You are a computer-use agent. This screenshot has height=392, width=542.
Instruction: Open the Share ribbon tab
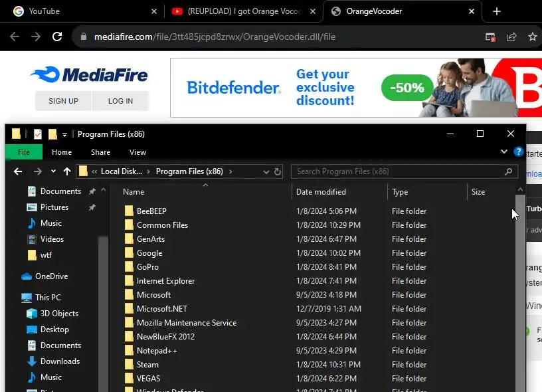click(x=100, y=152)
